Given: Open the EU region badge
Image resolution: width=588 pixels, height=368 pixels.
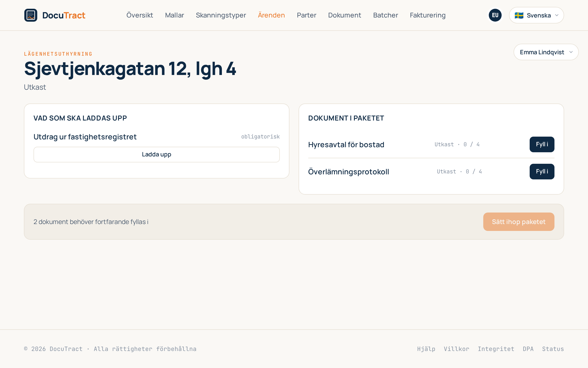Looking at the screenshot, I should pos(495,15).
